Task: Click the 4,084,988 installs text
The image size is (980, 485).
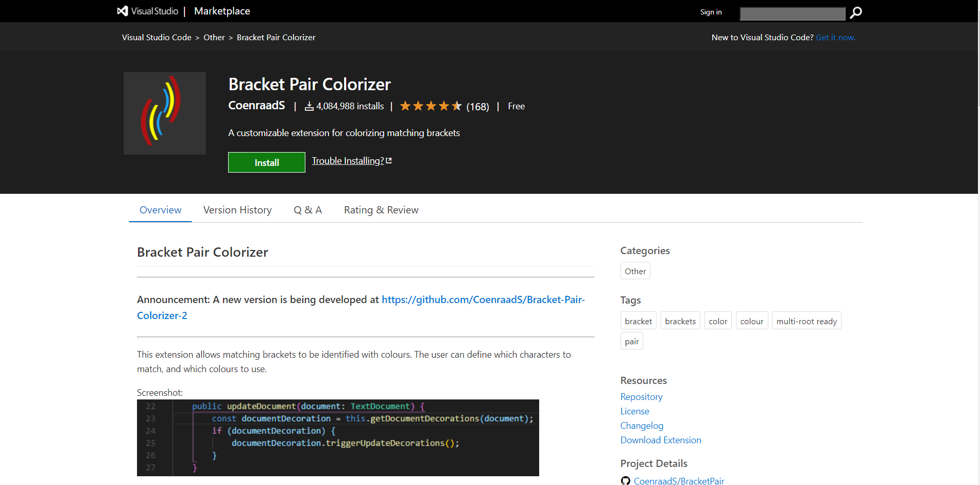Action: tap(350, 106)
